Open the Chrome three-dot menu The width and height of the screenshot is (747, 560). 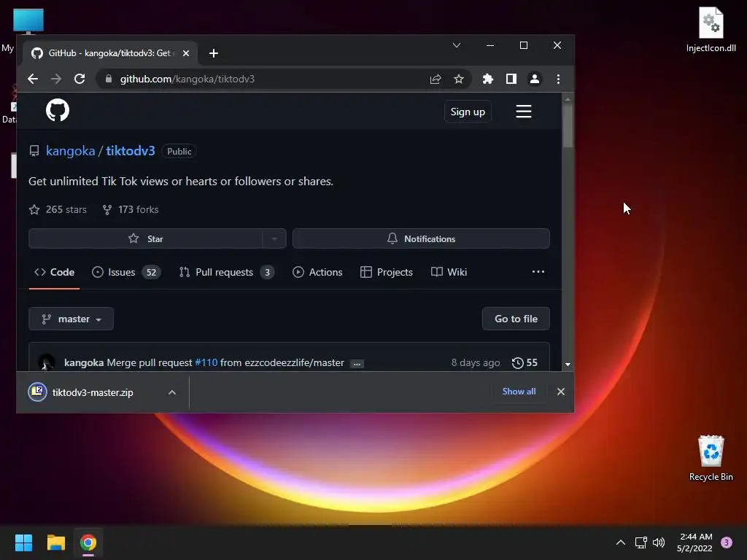pos(558,79)
